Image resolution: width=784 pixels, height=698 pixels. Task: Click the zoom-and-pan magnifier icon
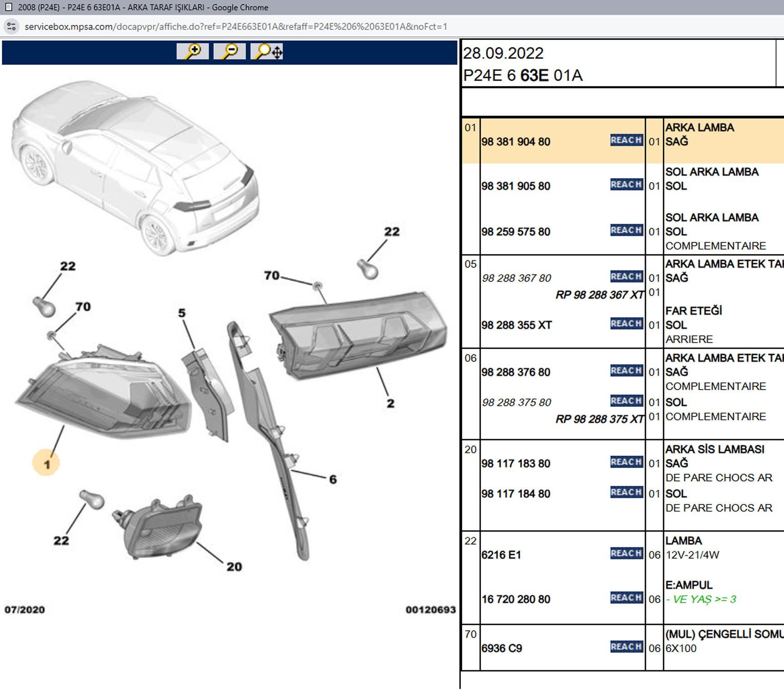267,51
